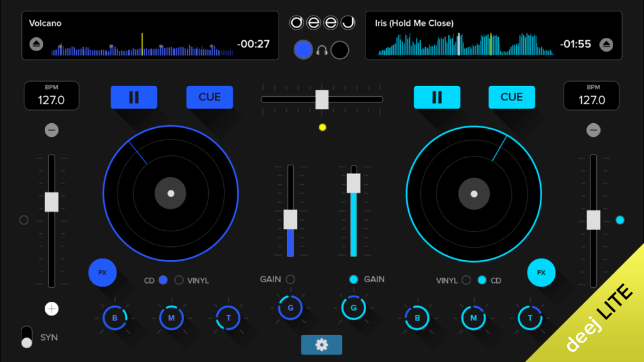Select the blue left-deck monitor circle
This screenshot has width=644, height=362.
click(x=303, y=50)
